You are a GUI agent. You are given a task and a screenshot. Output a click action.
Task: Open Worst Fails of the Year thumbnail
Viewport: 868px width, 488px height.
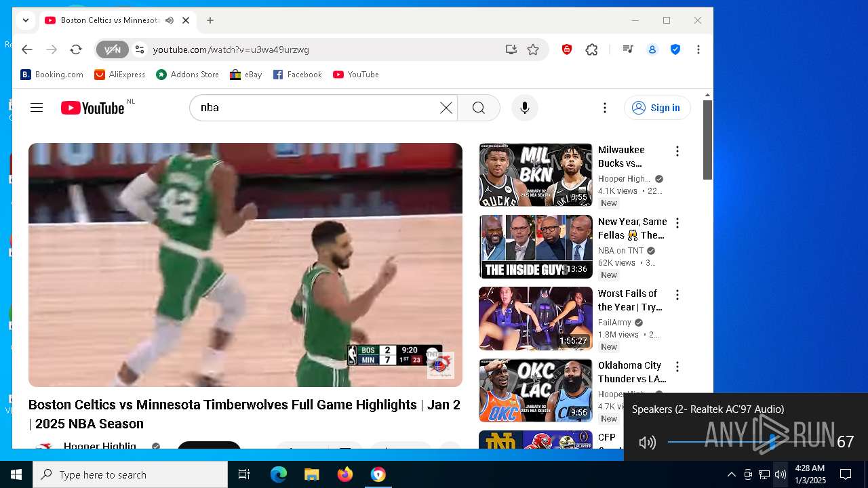(x=536, y=319)
